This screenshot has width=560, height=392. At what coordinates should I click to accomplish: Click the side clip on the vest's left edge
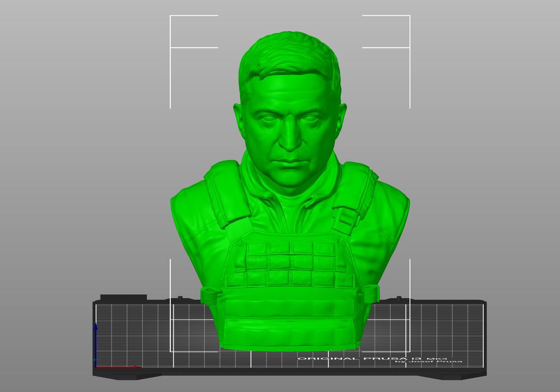click(x=208, y=295)
